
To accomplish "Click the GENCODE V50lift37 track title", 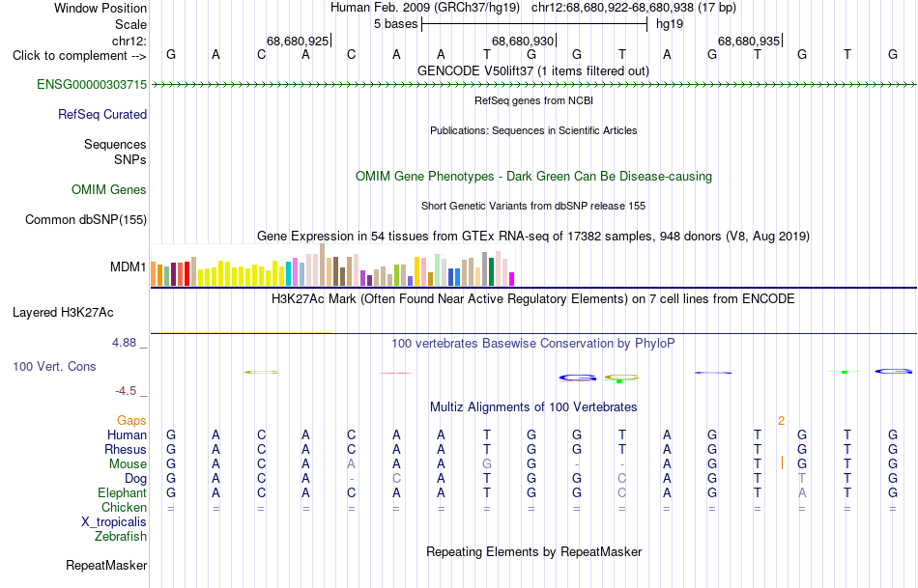I will 533,70.
